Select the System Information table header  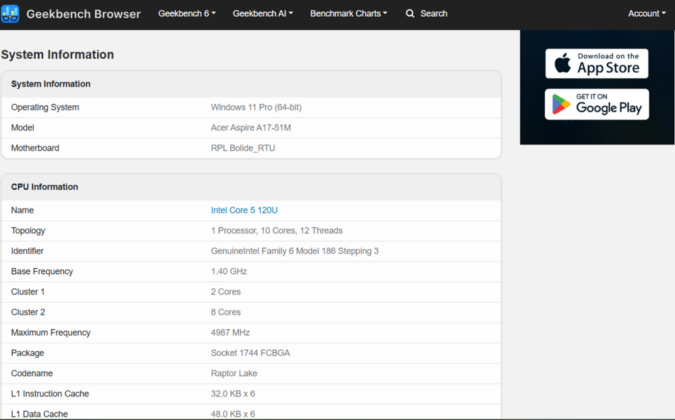51,84
